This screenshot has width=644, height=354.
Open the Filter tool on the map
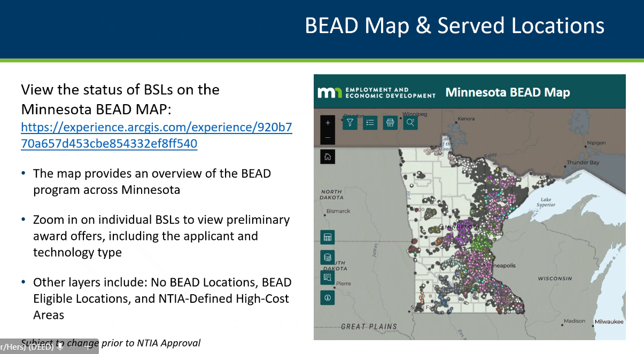350,122
